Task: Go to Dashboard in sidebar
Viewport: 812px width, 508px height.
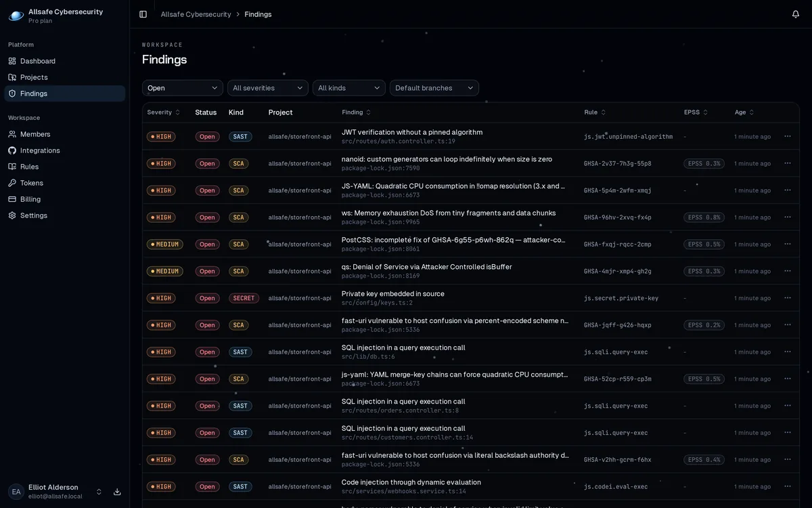Action: coord(65,61)
